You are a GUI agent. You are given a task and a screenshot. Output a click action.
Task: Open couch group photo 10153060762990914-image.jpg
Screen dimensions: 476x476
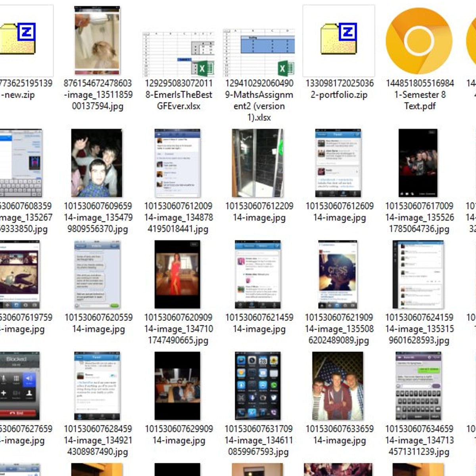[178, 386]
